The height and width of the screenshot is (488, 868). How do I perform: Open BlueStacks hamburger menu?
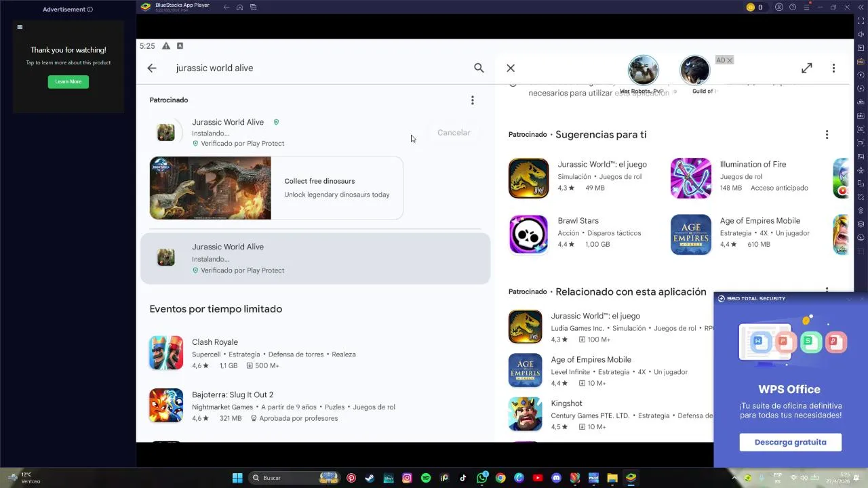pos(806,7)
